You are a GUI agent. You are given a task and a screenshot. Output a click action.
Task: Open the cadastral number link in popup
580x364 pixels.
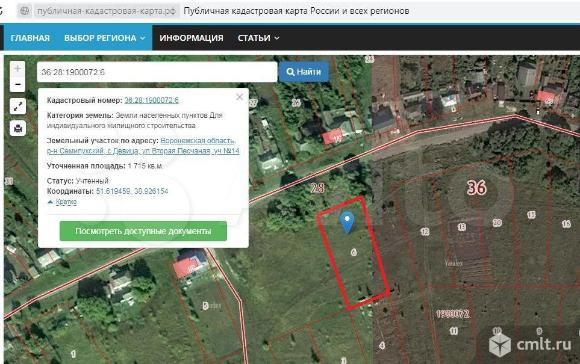(151, 100)
